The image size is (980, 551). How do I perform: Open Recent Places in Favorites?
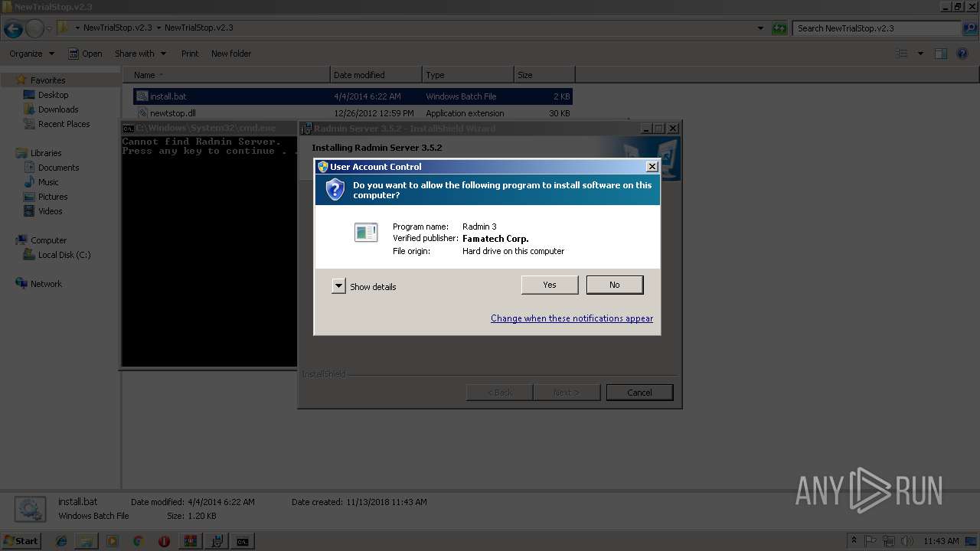[64, 124]
